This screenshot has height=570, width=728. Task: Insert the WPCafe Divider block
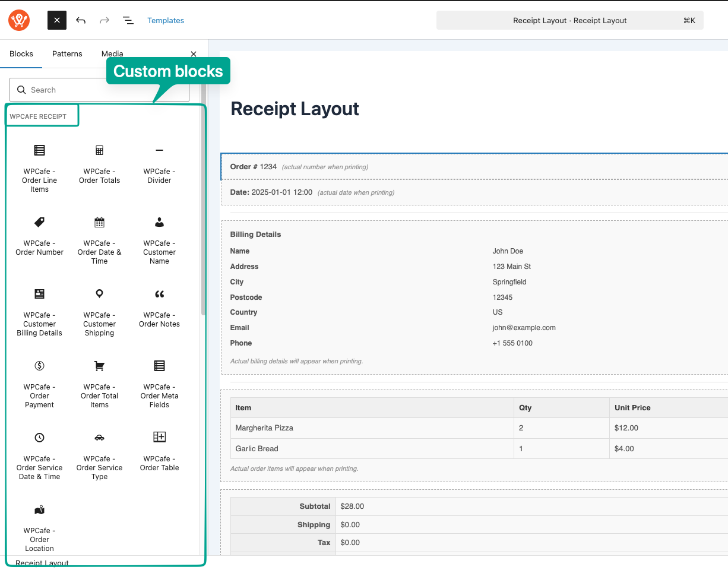coord(159,164)
